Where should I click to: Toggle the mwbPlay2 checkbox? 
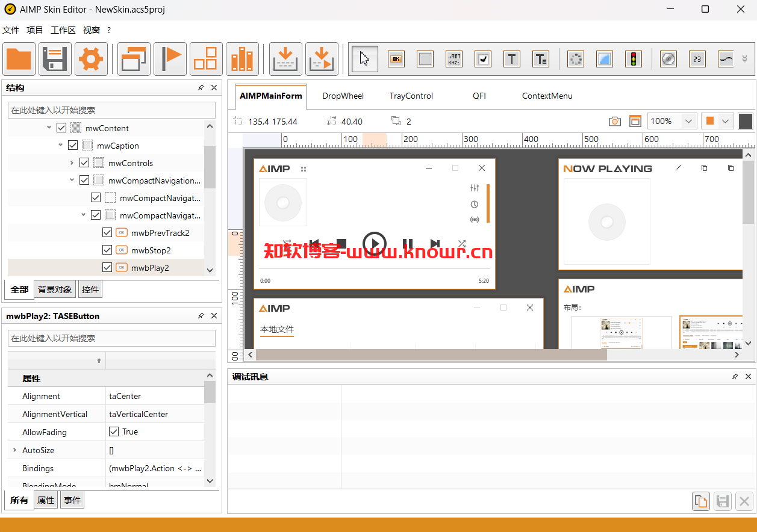tap(107, 268)
